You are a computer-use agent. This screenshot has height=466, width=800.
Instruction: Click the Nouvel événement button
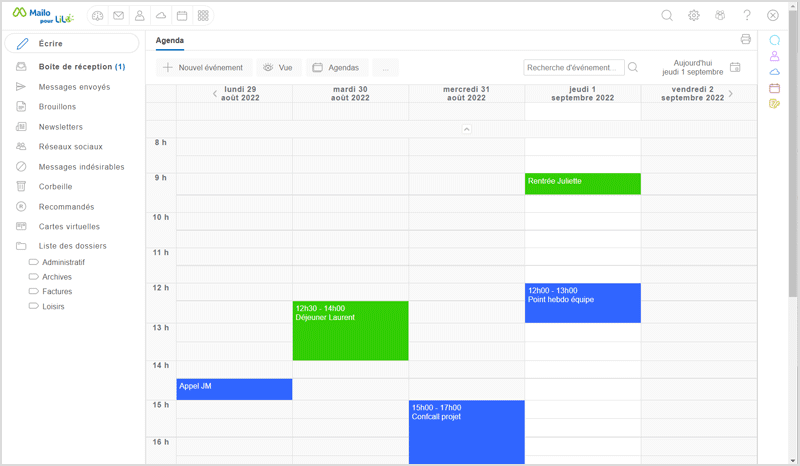[203, 67]
